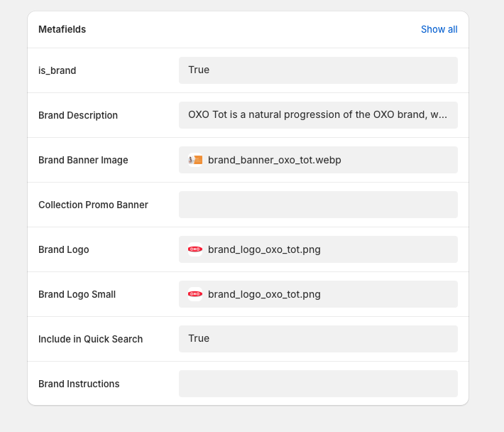Open the Show all metafields link
504x432 pixels.
(x=439, y=29)
